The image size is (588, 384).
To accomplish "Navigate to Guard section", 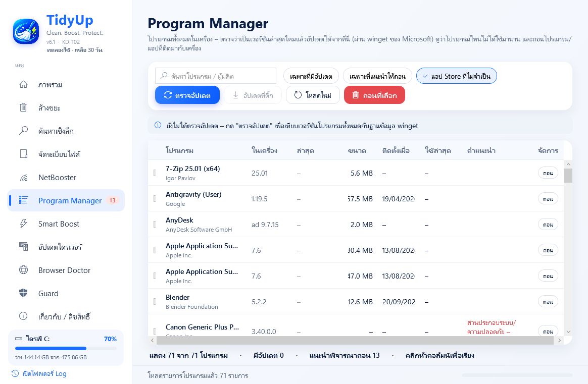I will click(66, 294).
